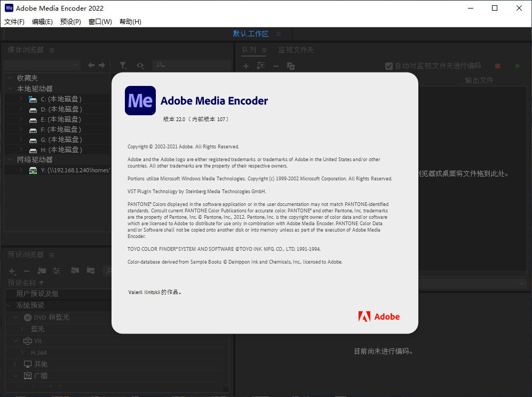This screenshot has width=532, height=397.
Task: Collapse the 本地驱动器 tree node
Action: click(x=10, y=88)
